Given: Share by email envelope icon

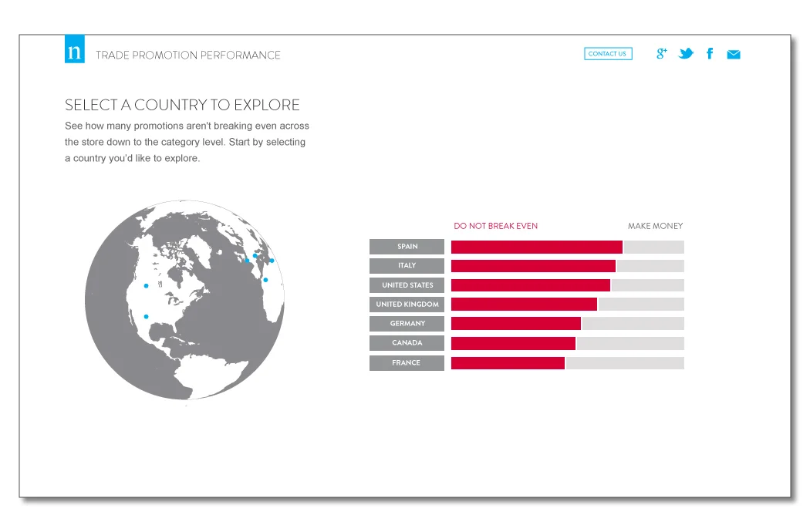Looking at the screenshot, I should [x=734, y=54].
